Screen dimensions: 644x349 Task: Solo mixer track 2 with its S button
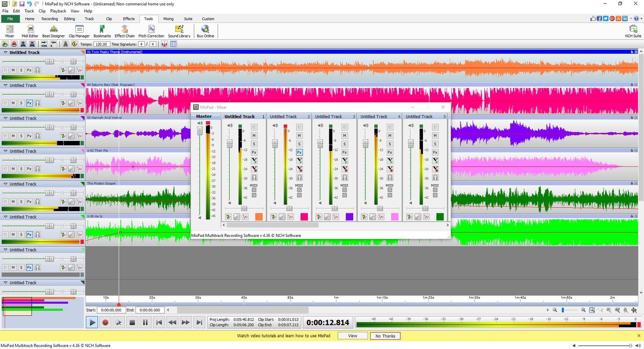point(300,144)
